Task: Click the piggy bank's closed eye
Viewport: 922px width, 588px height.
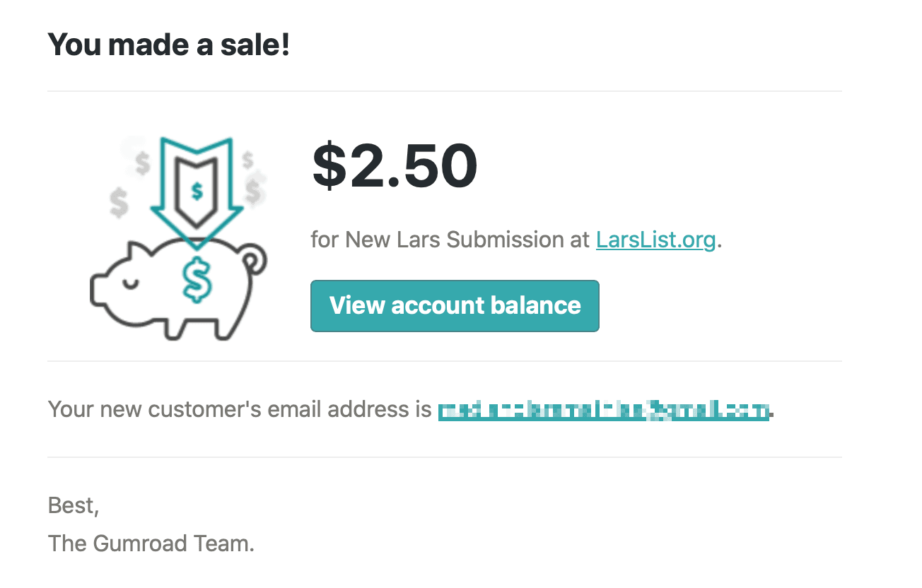Action: [128, 283]
